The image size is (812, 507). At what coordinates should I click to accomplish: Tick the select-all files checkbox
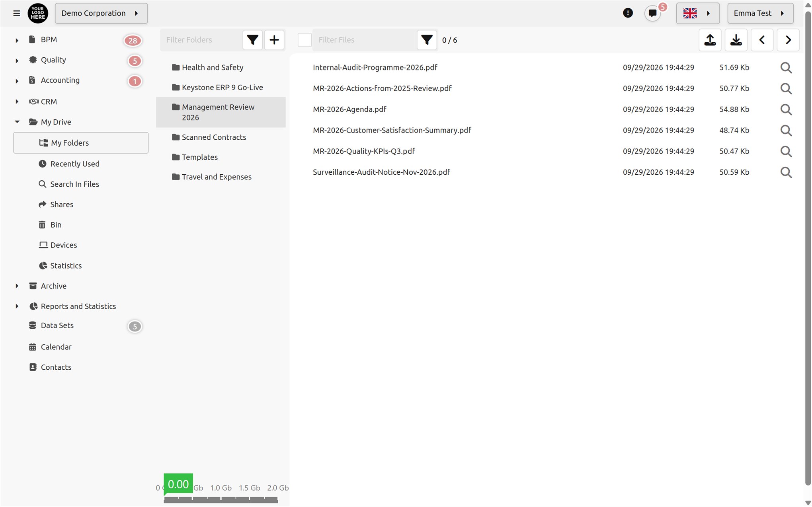click(304, 40)
